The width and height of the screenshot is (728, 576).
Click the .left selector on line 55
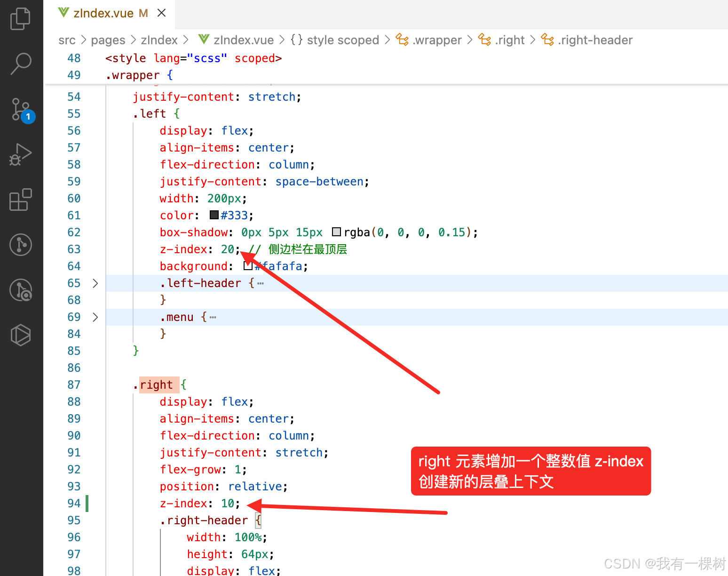pyautogui.click(x=150, y=114)
